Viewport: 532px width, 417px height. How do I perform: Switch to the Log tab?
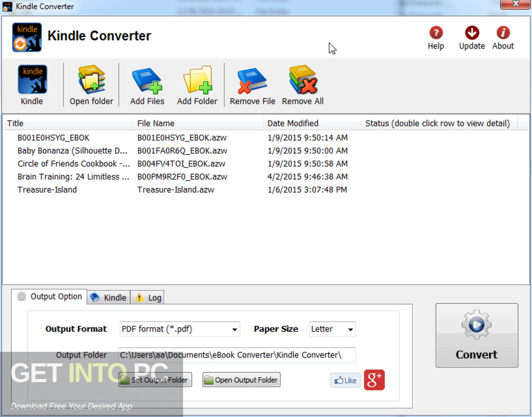tap(148, 297)
